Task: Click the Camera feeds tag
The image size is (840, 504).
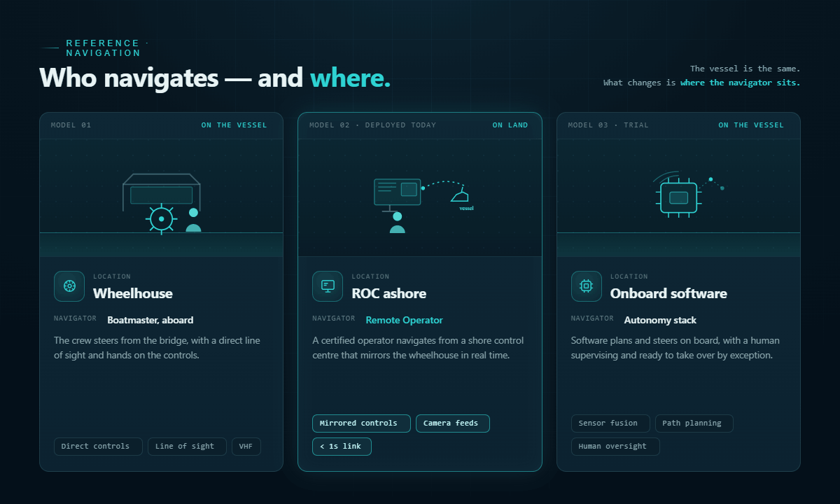Action: [x=453, y=423]
